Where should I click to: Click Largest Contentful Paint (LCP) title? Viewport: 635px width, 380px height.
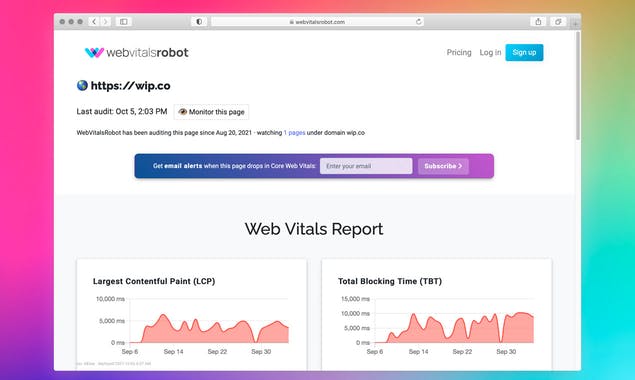coord(154,281)
